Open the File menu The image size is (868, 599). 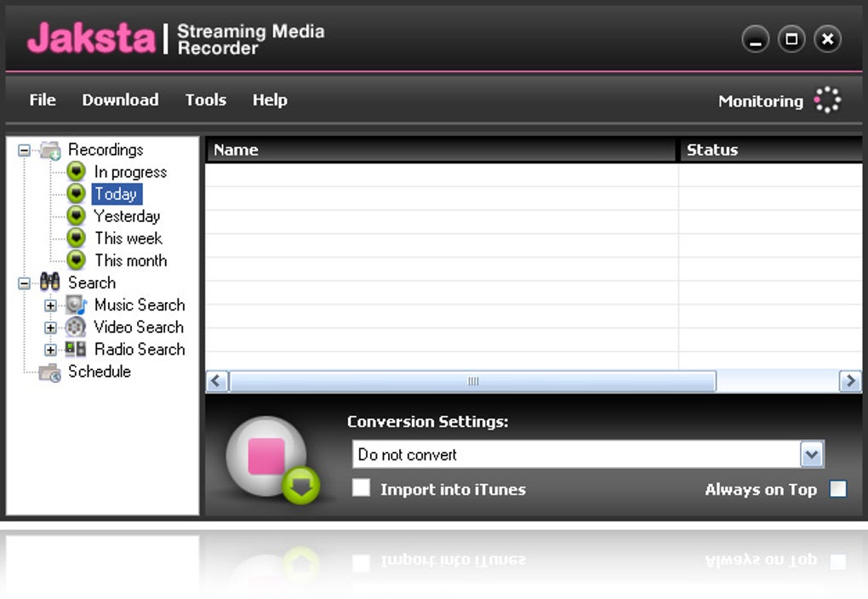(x=43, y=100)
